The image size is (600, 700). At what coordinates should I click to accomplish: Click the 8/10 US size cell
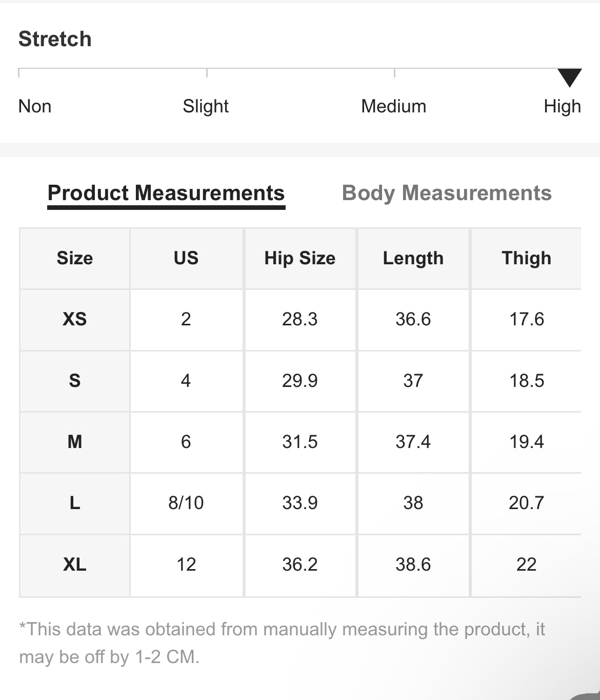click(186, 503)
